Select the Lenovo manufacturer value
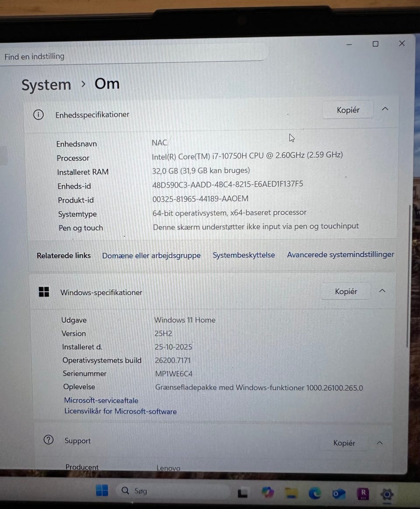 tap(168, 468)
